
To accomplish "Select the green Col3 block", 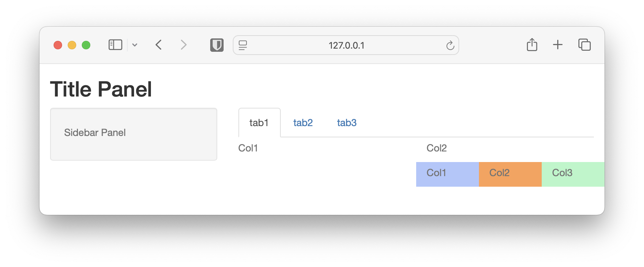I will click(573, 174).
